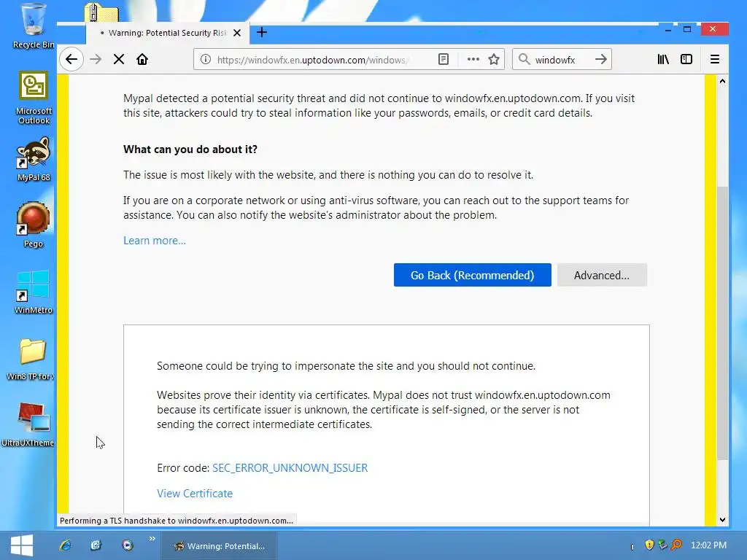Screen dimensions: 747x560
Task: Select the MyPal 68 desktop shortcut
Action: point(33,160)
